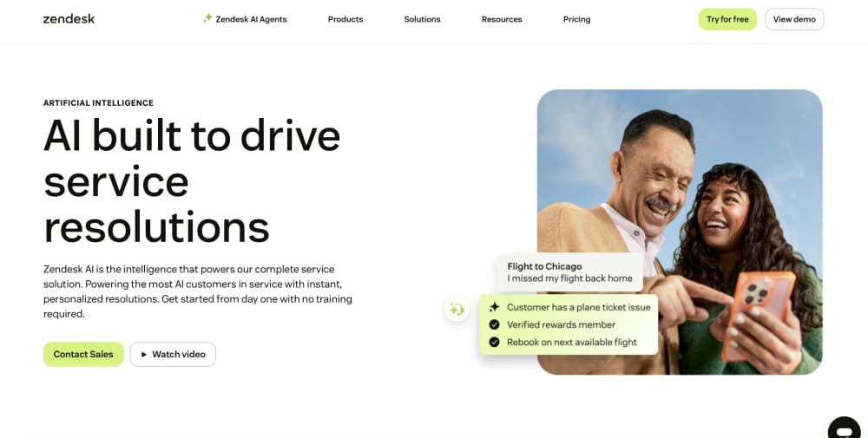Viewport: 868px width, 438px height.
Task: Click the checkmark beside Rebook on next flight
Action: pyautogui.click(x=495, y=343)
